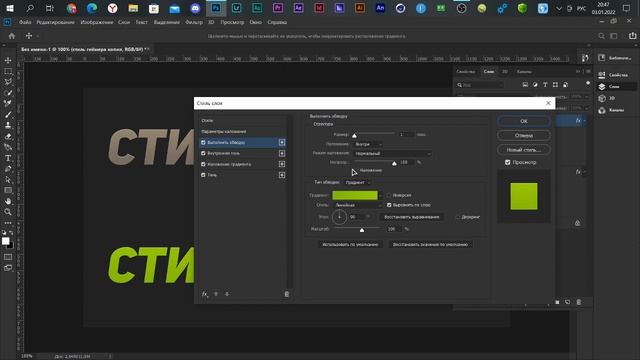Add another drop shadow with plus icon
Screen dimensions: 640x360
[x=282, y=175]
